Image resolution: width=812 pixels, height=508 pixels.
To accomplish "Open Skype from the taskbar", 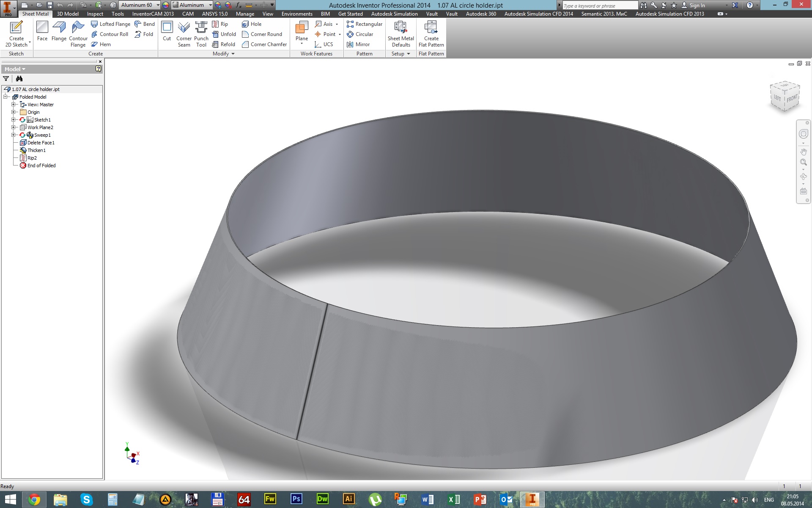I will [86, 500].
